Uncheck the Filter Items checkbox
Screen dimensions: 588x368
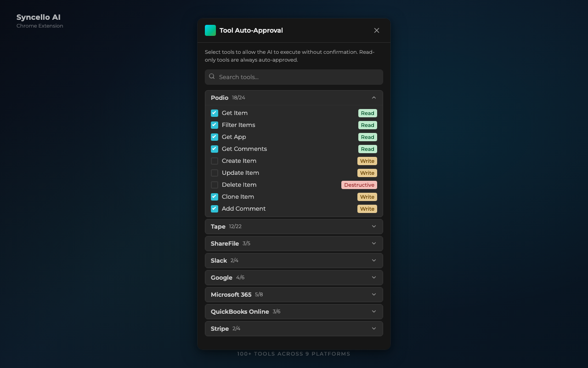tap(215, 125)
